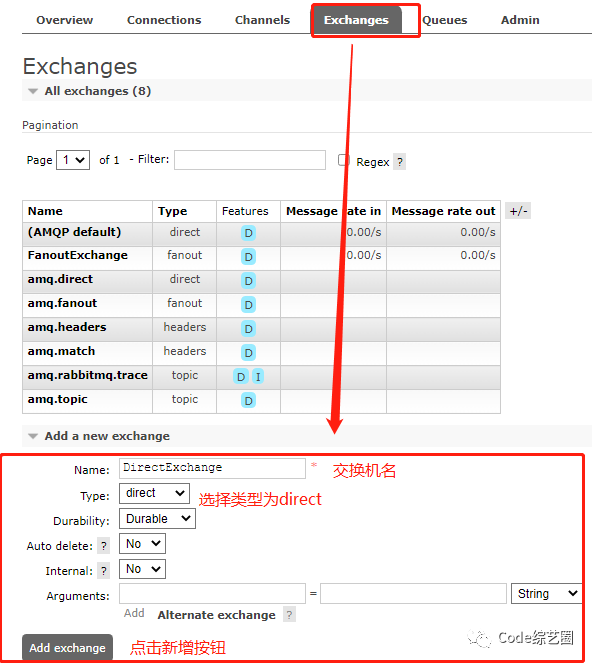Click the Alternate exchange help question mark

[x=289, y=614]
